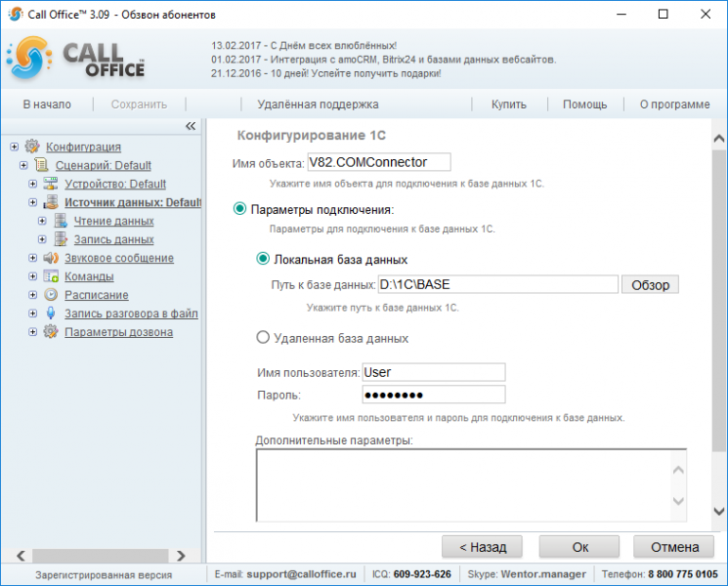The width and height of the screenshot is (728, 586).
Task: Click the < Назад button
Action: (x=483, y=547)
